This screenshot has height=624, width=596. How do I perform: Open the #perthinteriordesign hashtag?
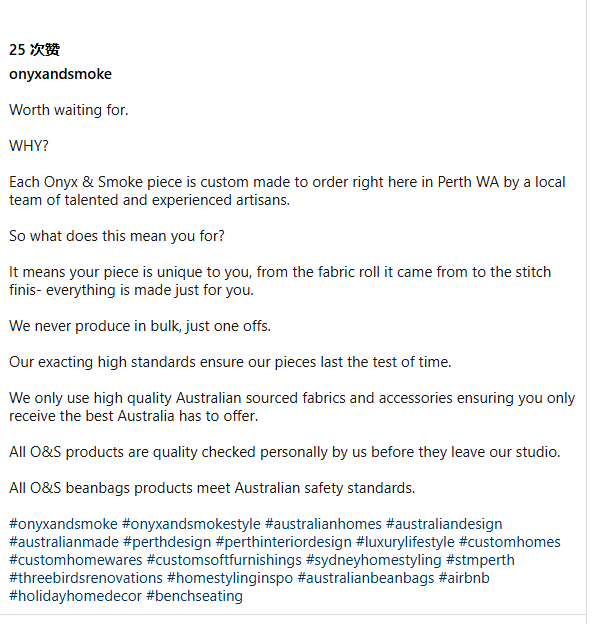tap(284, 542)
